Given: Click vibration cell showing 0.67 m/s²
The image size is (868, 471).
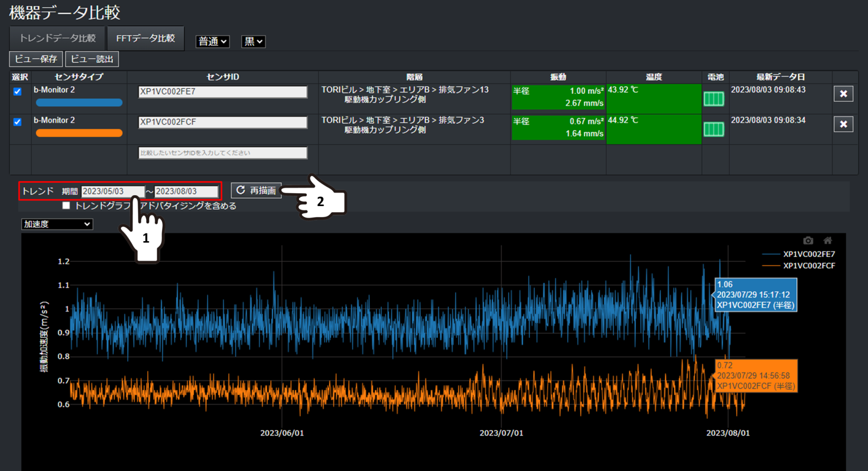Looking at the screenshot, I should coord(558,128).
